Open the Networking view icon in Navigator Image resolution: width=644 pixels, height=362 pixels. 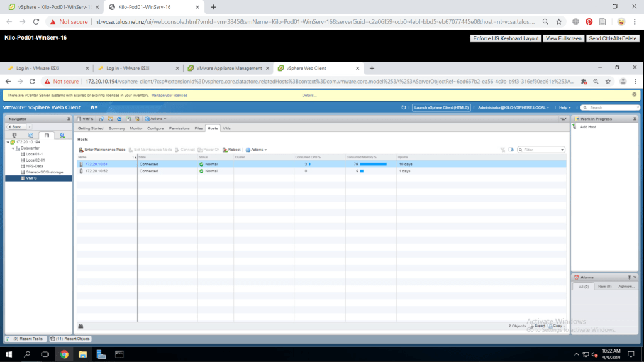[x=62, y=135]
